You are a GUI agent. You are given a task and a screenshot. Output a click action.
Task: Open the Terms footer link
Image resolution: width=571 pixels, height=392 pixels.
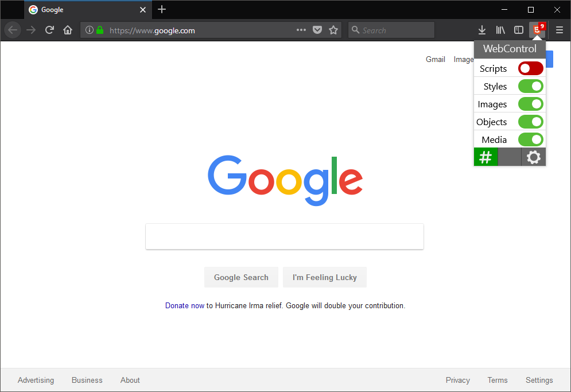pos(498,380)
